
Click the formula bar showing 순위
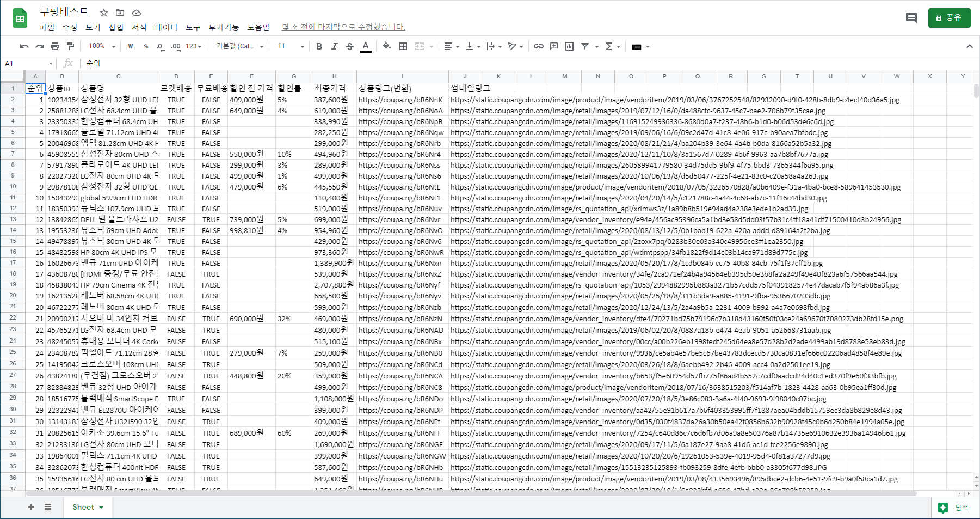528,64
